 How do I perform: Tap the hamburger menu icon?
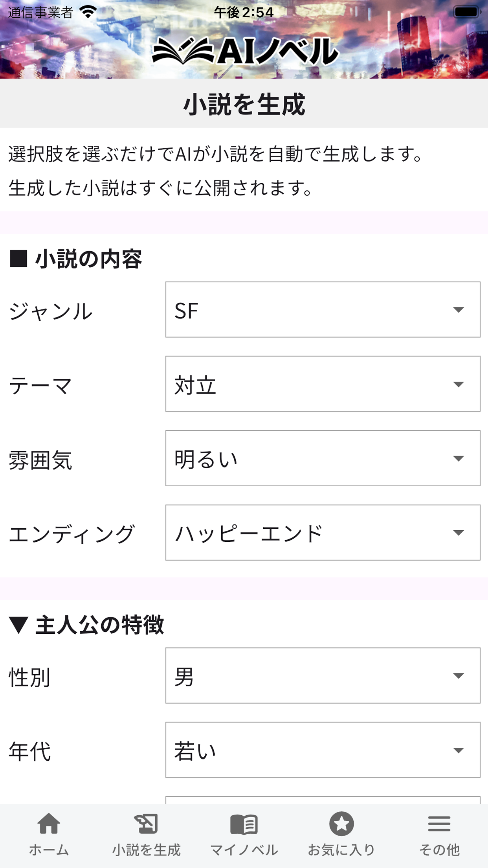coord(439,824)
